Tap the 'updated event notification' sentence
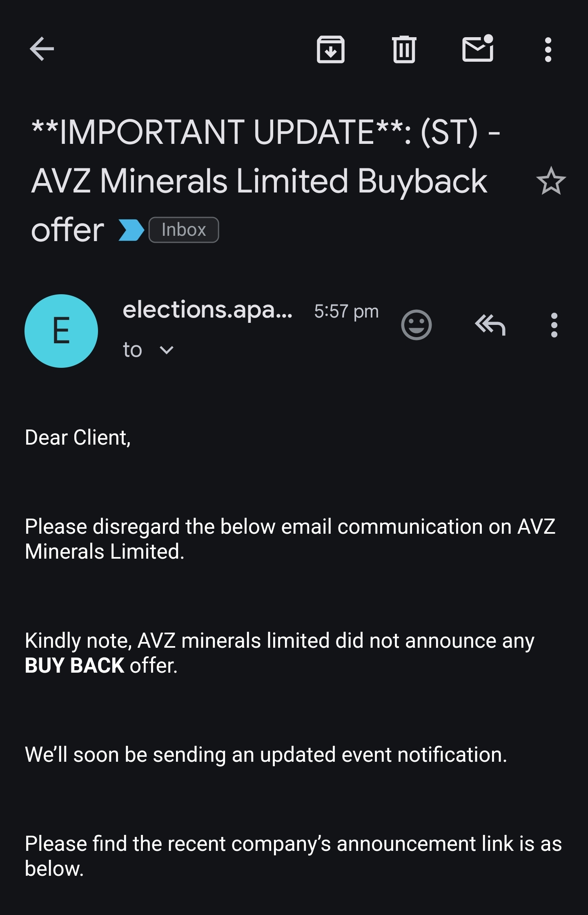 (x=266, y=754)
